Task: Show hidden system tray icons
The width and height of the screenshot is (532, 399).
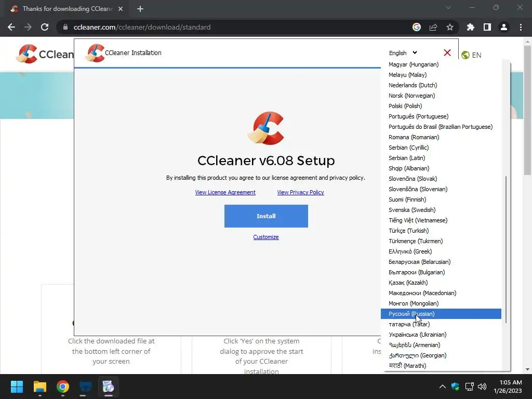Action: [x=443, y=387]
